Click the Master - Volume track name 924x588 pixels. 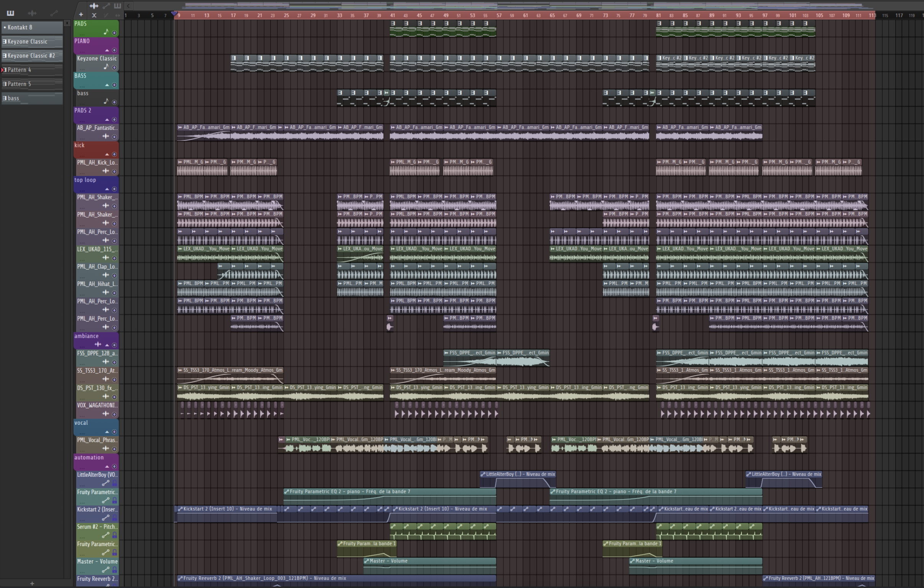click(97, 562)
